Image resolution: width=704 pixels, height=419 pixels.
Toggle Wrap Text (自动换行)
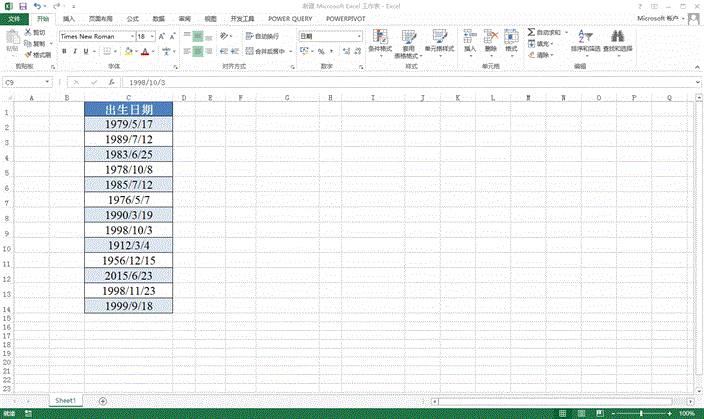[264, 36]
